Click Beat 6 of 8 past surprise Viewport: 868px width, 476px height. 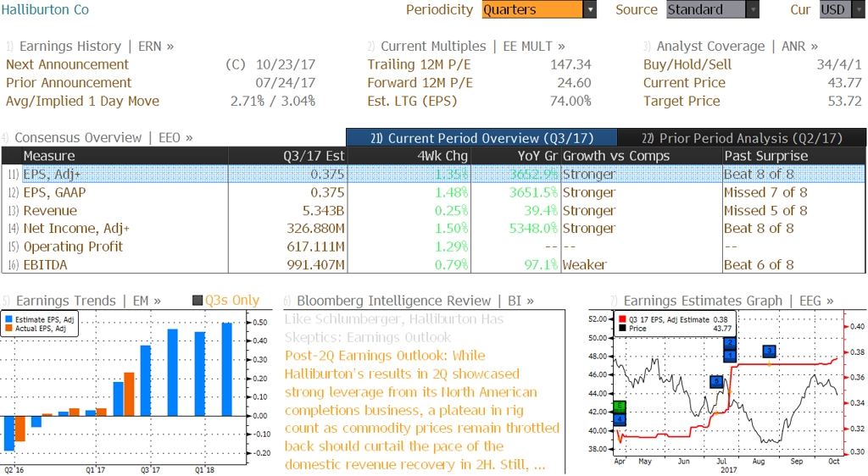[759, 265]
